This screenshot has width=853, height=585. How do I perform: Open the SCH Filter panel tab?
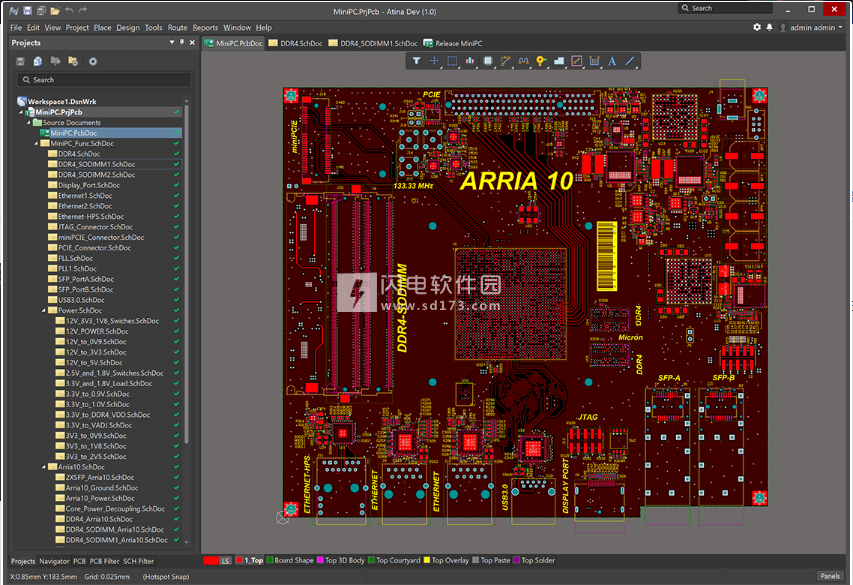[x=139, y=561]
